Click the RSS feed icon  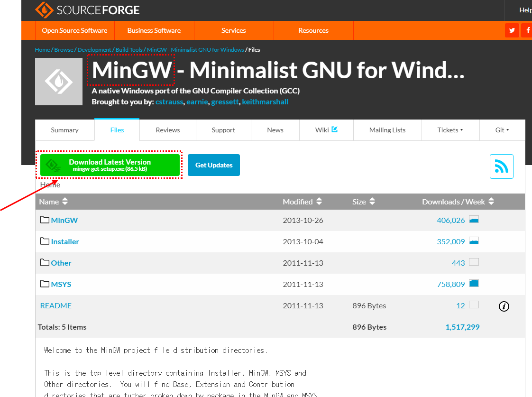click(502, 166)
